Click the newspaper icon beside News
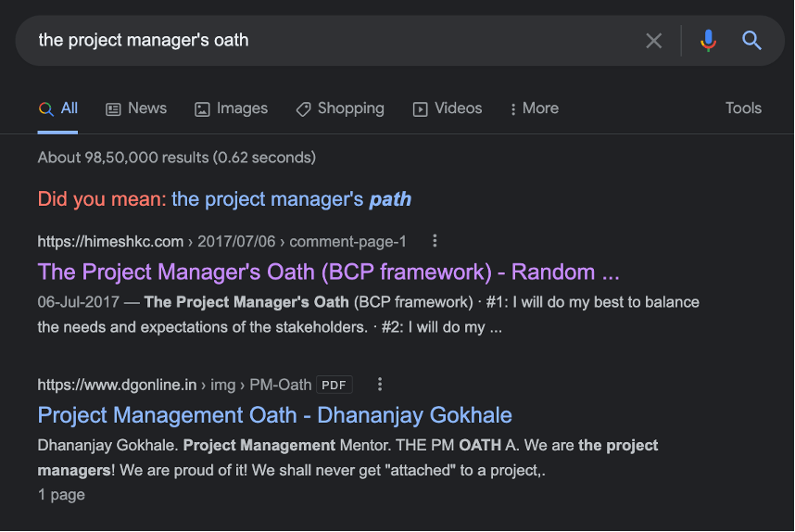Screen dimensions: 795x532 coord(113,109)
